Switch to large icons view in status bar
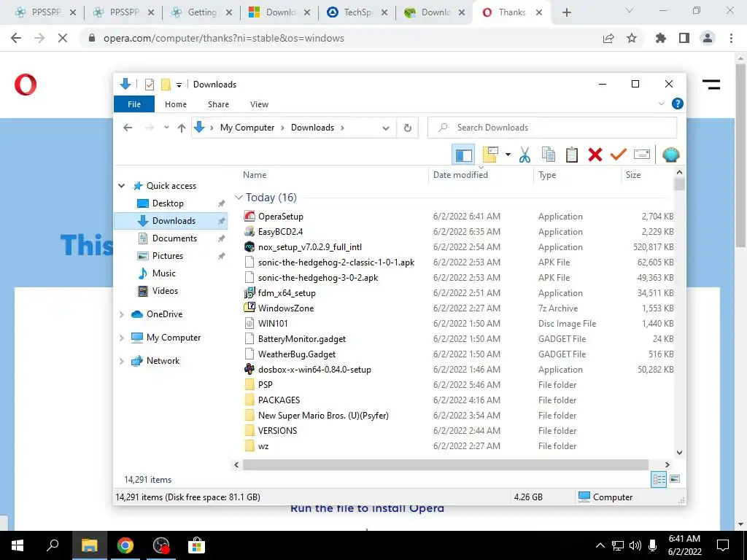 click(675, 479)
